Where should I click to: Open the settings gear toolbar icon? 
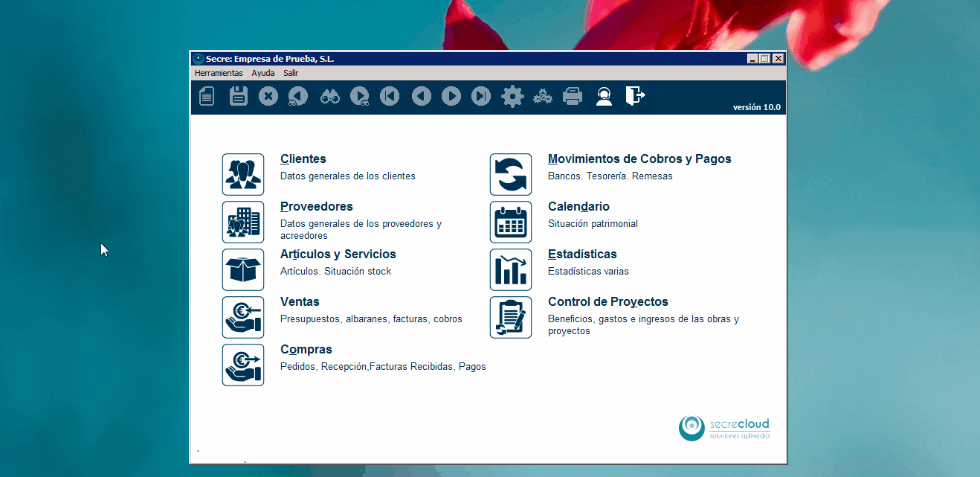(x=512, y=96)
